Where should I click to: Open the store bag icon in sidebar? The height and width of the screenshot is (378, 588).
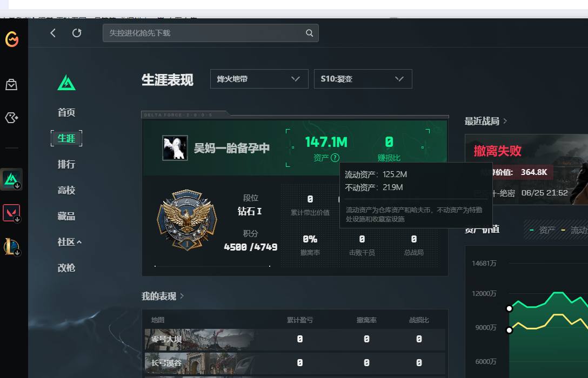click(x=11, y=85)
